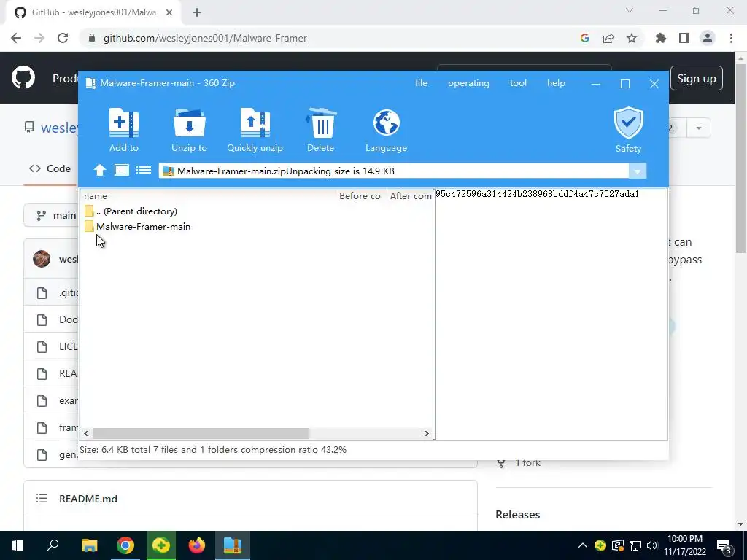Image resolution: width=747 pixels, height=560 pixels.
Task: Click the Google icon in address bar
Action: [585, 38]
